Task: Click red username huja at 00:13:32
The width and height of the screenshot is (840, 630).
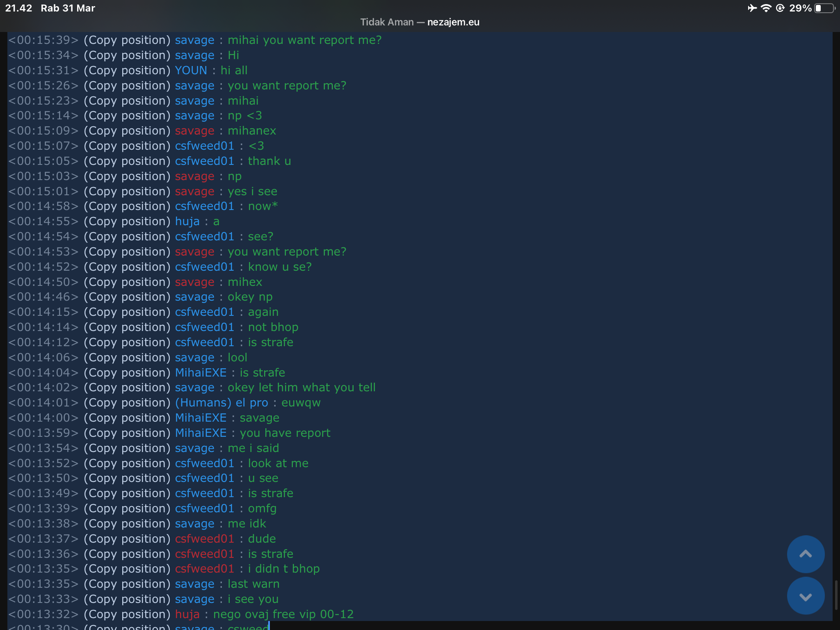Action: coord(187,614)
